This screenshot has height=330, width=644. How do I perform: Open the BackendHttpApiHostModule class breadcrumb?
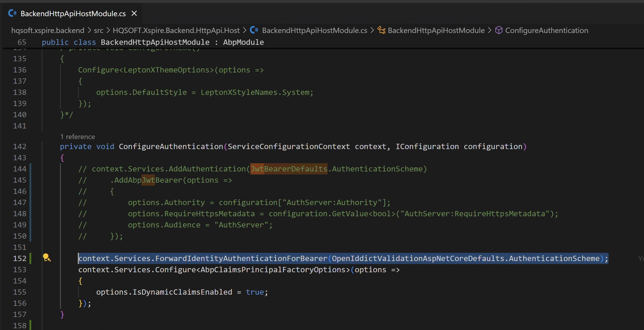(x=436, y=30)
